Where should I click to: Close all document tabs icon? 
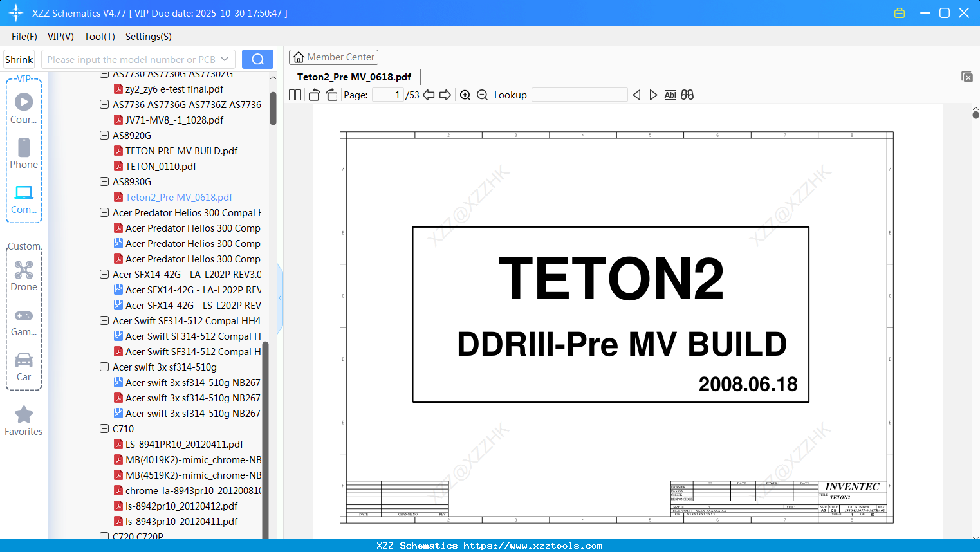tap(967, 77)
